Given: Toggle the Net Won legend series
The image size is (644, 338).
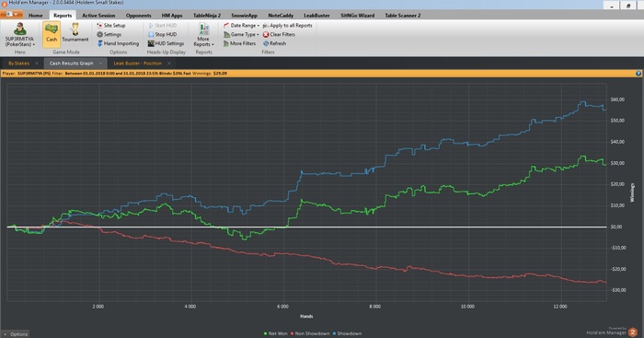Looking at the screenshot, I should point(275,333).
